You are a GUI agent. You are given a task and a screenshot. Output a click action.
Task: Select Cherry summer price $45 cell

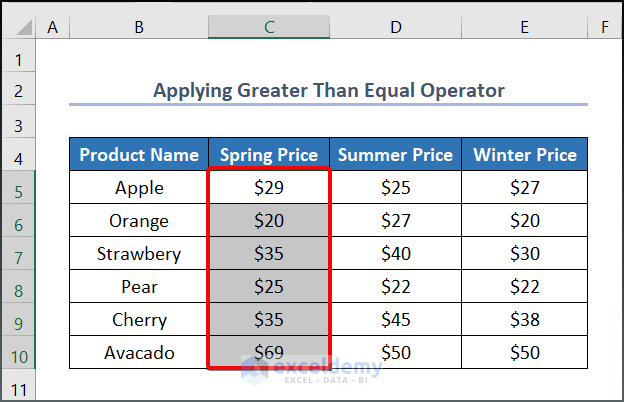point(395,320)
